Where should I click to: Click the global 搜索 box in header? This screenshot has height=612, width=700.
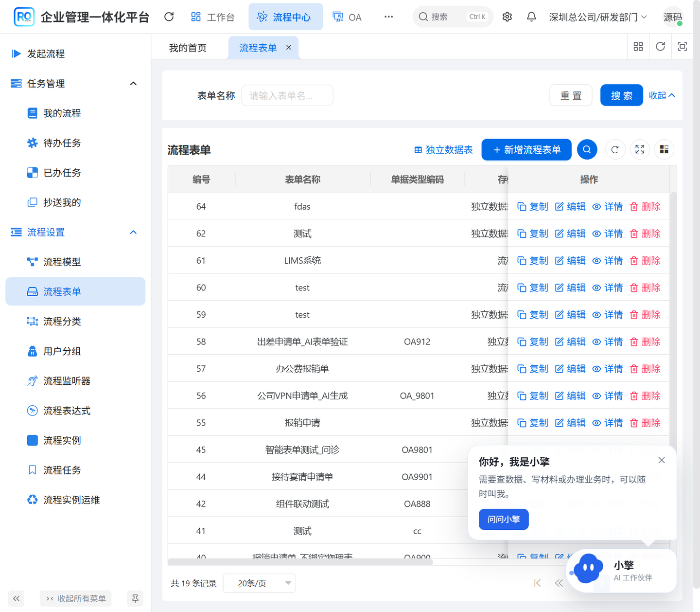(x=453, y=17)
